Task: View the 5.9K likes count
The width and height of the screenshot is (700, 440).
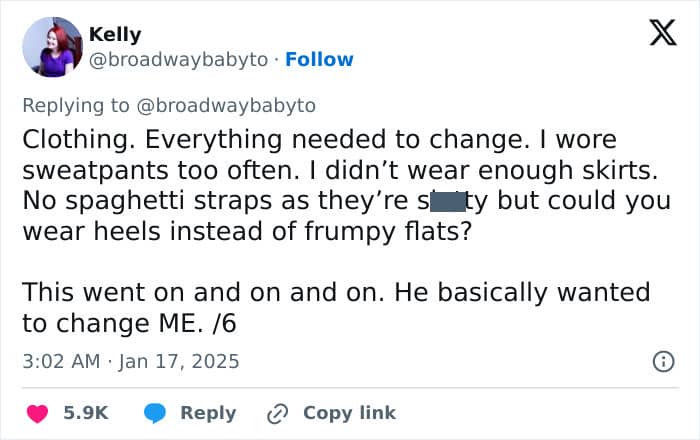Action: pos(86,413)
